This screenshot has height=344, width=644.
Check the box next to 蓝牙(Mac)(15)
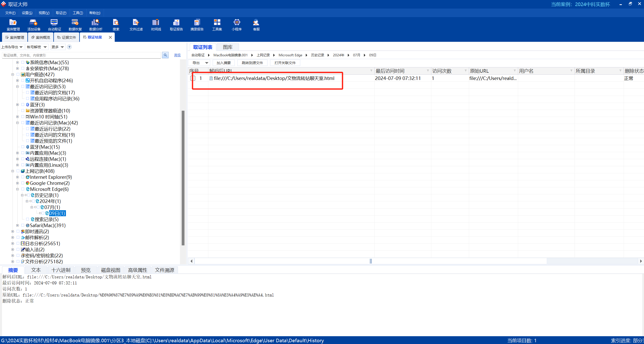[23, 147]
